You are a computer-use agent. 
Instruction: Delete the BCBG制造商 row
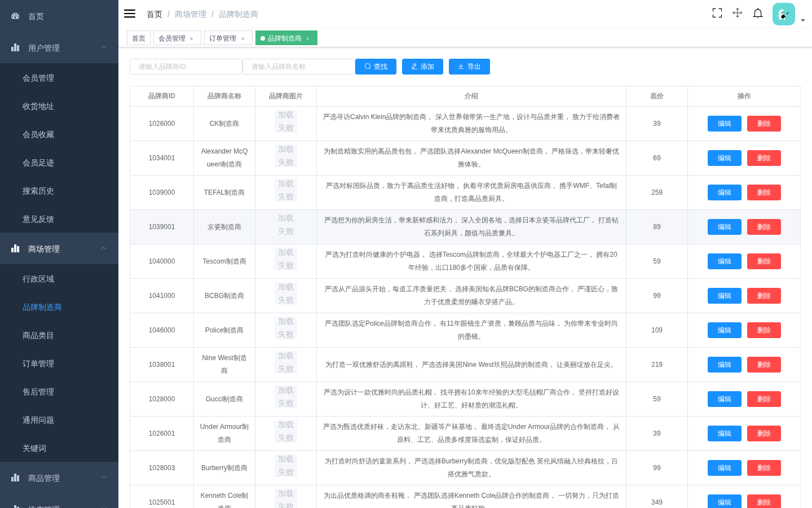coord(764,296)
